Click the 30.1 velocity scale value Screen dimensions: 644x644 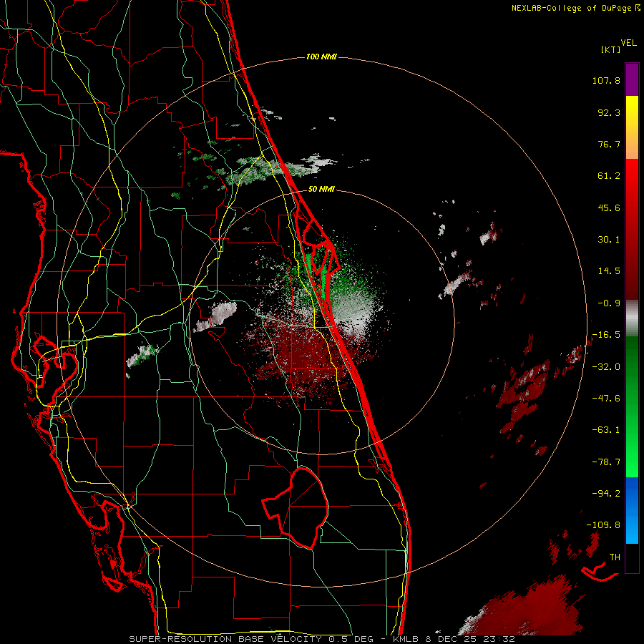(x=609, y=240)
